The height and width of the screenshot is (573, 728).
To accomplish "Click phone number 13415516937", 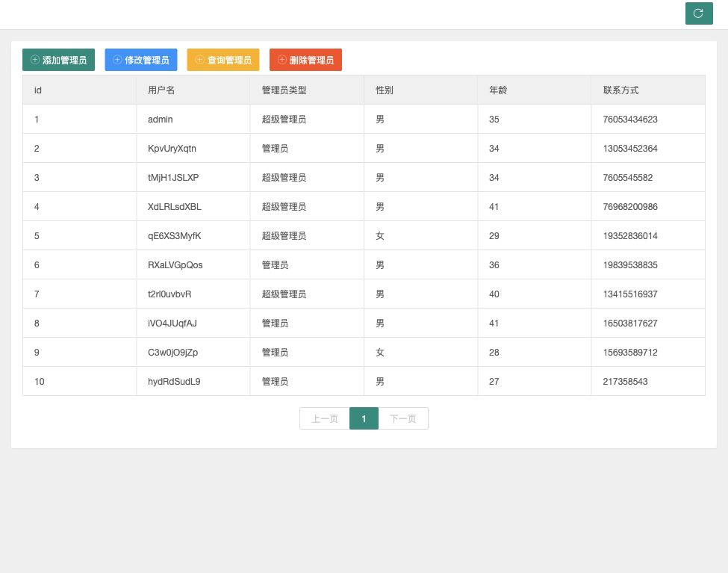I will pyautogui.click(x=630, y=294).
